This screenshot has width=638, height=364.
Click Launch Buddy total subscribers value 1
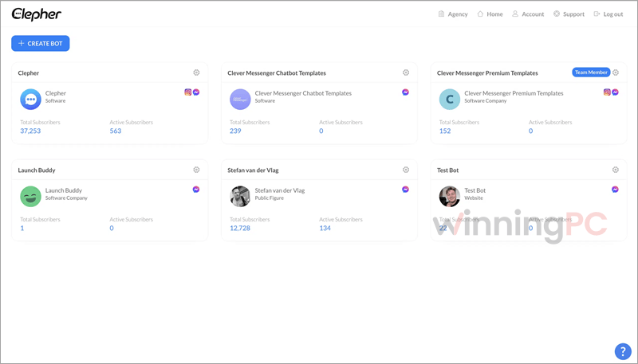(x=22, y=228)
